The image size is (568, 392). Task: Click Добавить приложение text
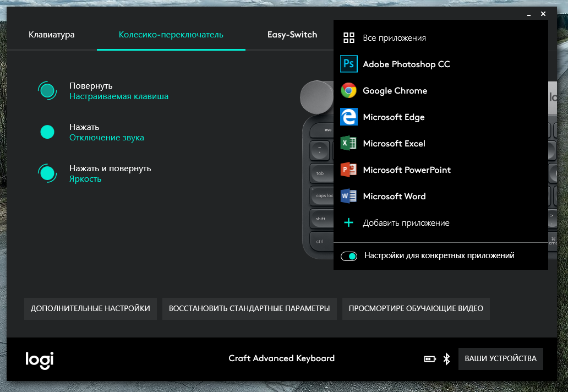406,223
